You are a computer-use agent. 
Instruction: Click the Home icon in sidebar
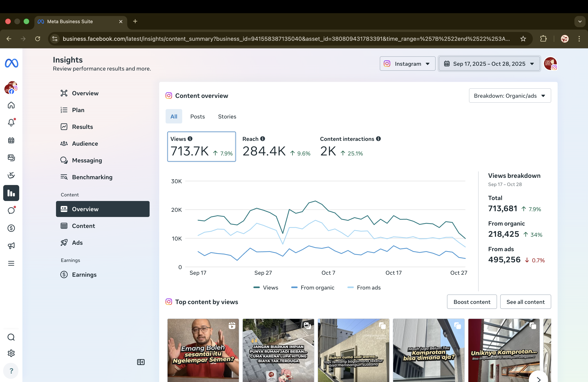(x=11, y=105)
